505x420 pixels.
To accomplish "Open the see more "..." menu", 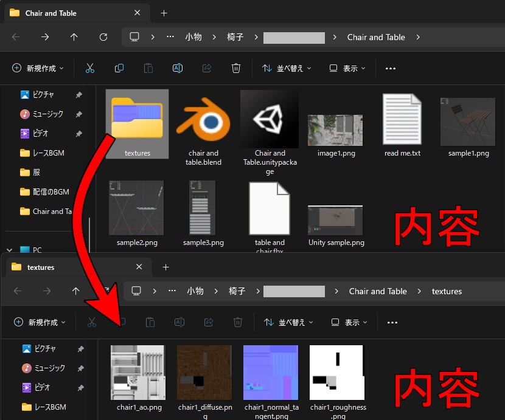I will tap(390, 68).
